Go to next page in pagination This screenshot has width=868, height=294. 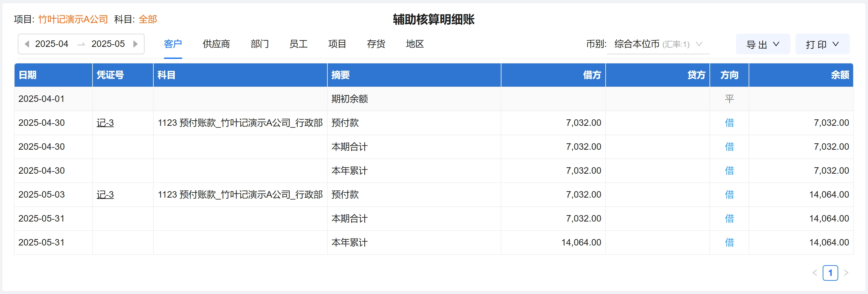tap(846, 273)
